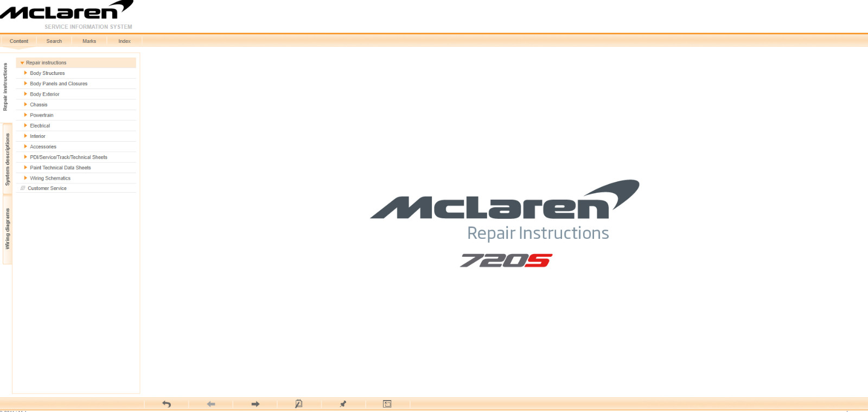Select the System descriptions side tab
The width and height of the screenshot is (868, 412).
[7, 160]
